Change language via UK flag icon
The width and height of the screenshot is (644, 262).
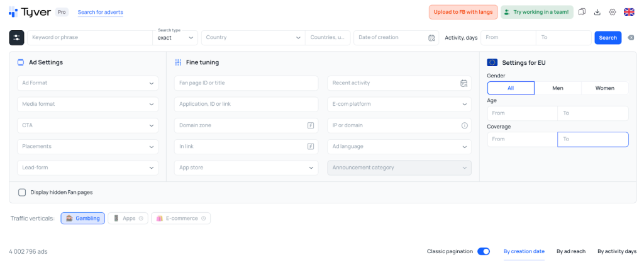click(x=628, y=12)
